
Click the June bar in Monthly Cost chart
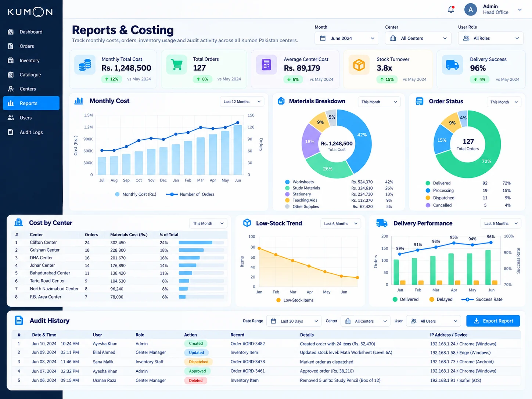click(238, 150)
